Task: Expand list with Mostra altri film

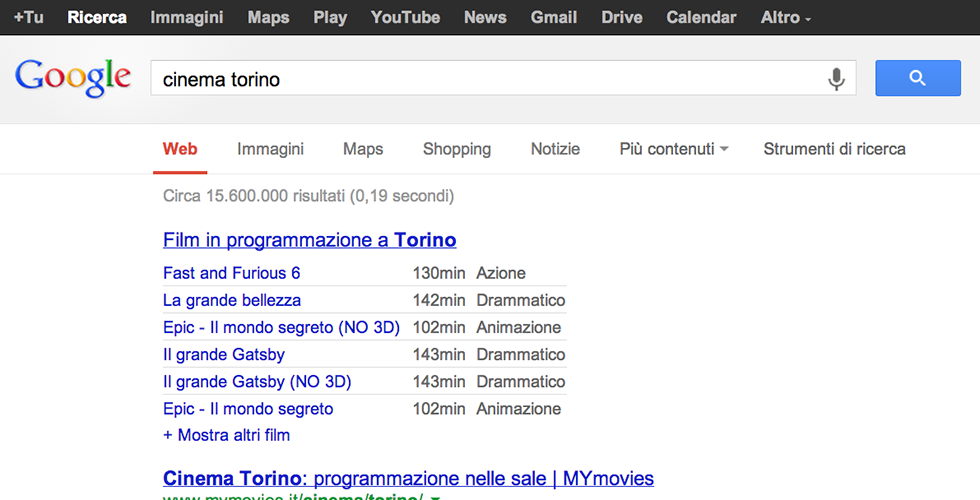Action: 226,435
